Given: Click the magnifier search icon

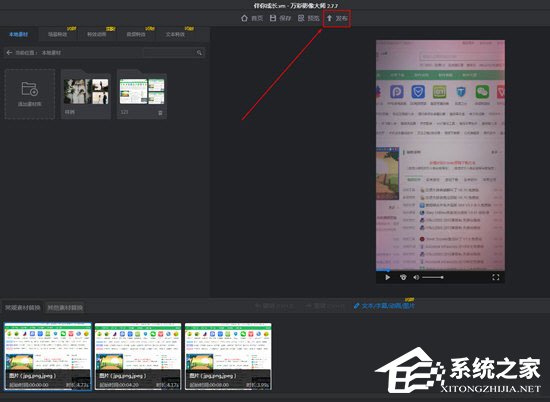Looking at the screenshot, I should point(199,53).
